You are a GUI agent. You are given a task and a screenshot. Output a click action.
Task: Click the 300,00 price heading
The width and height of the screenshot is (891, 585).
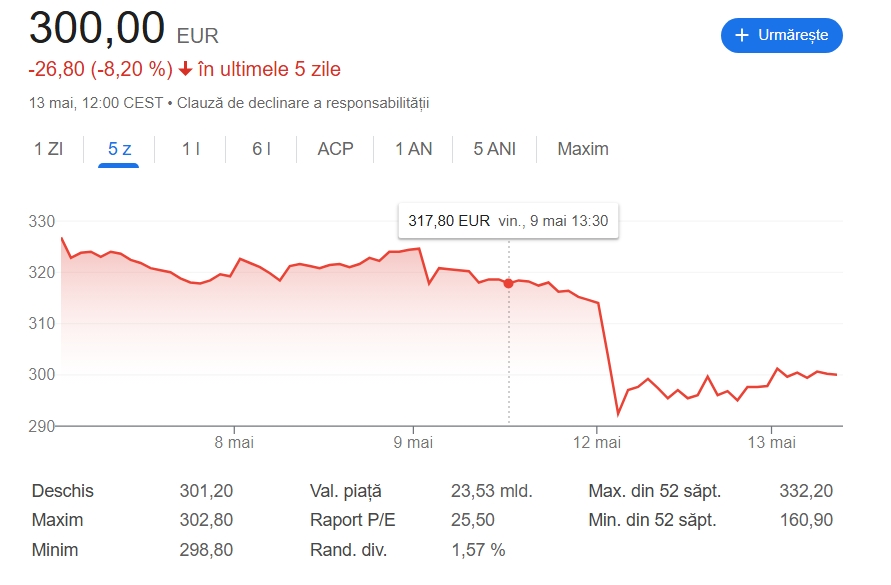coord(97,28)
